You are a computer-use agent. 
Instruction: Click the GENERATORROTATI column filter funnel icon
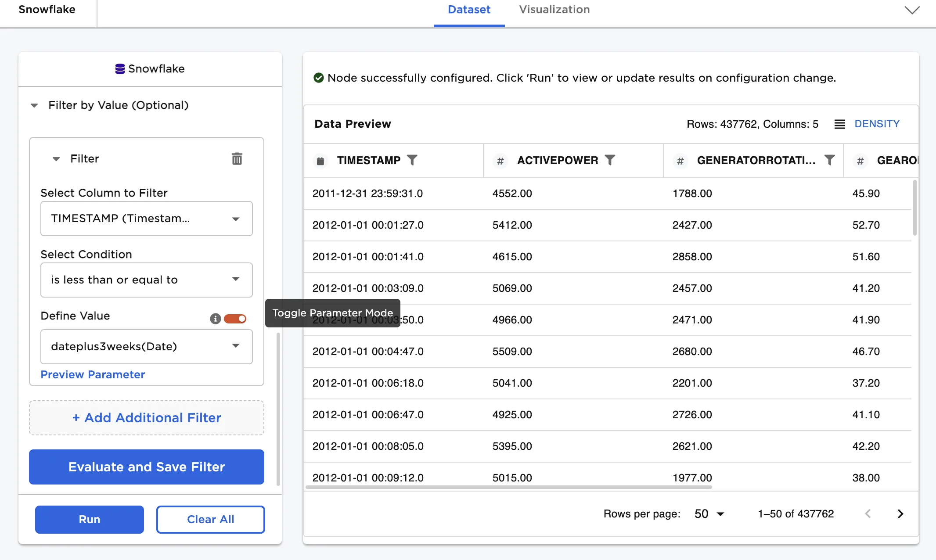click(829, 160)
